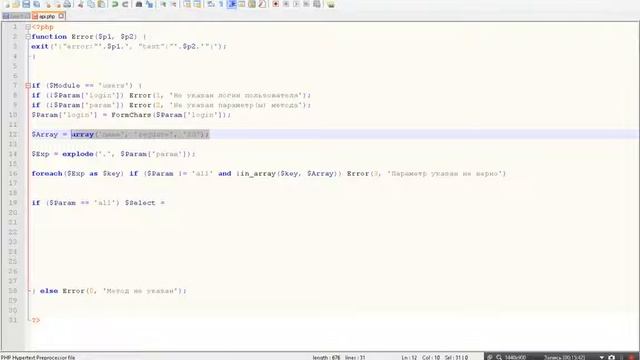
Task: Open the recorder overlay dropdown arrow
Action: point(602,358)
